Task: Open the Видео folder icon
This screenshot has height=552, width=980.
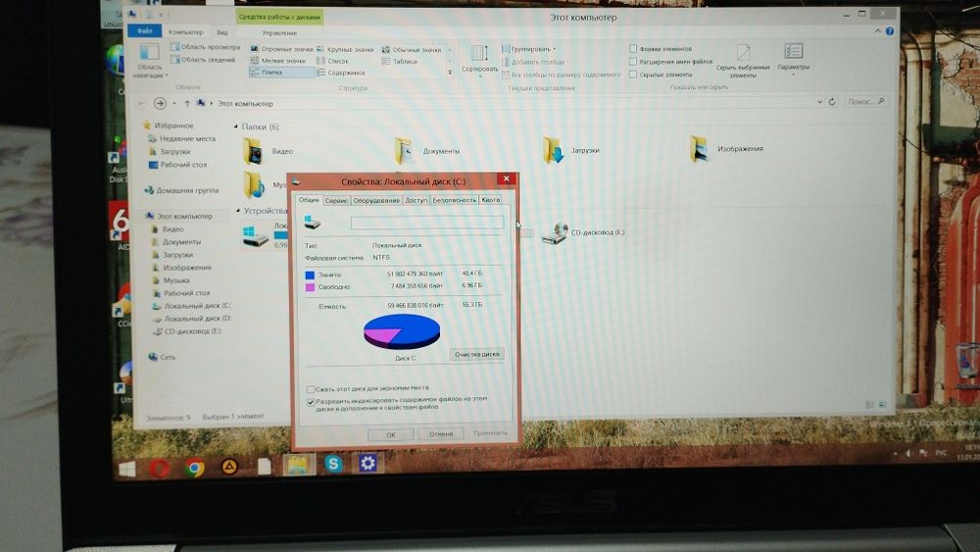Action: pyautogui.click(x=253, y=151)
